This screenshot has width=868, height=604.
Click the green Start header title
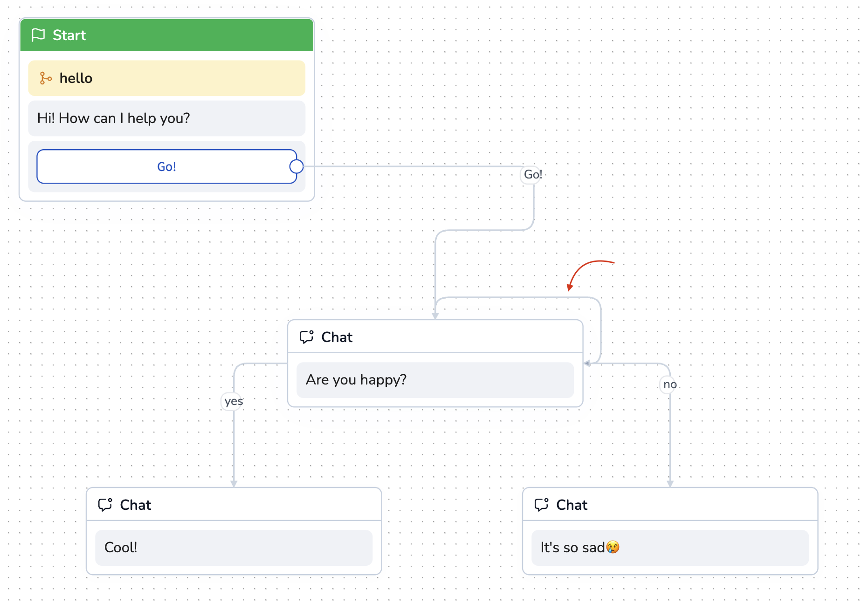coord(69,35)
